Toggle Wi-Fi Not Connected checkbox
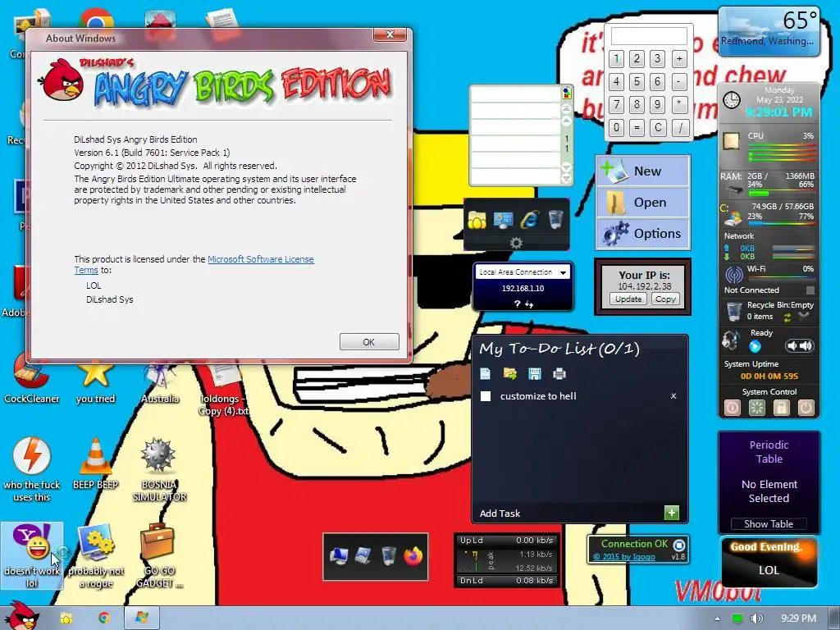The image size is (840, 630). 810,290
